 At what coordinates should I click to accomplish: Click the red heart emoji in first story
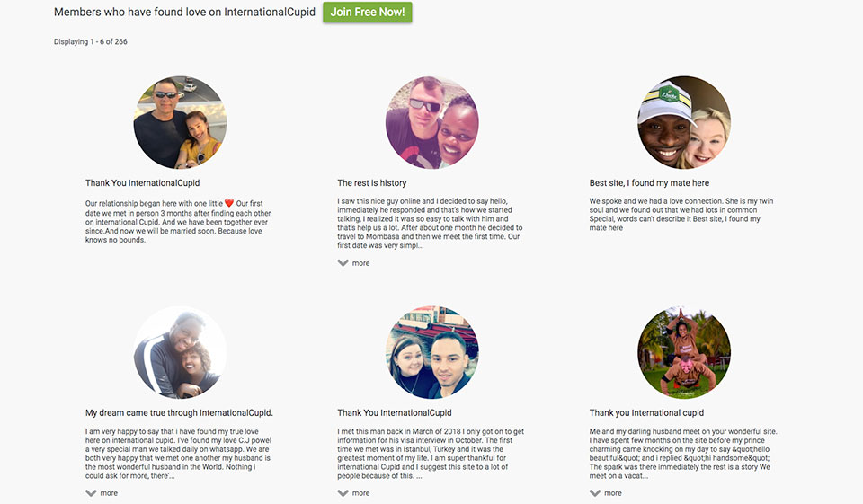pos(228,203)
